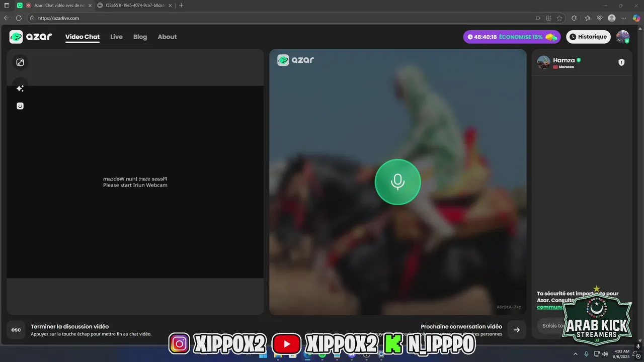Screen dimensions: 644x362
Task: Click the Azar logo in header
Action: pyautogui.click(x=31, y=37)
